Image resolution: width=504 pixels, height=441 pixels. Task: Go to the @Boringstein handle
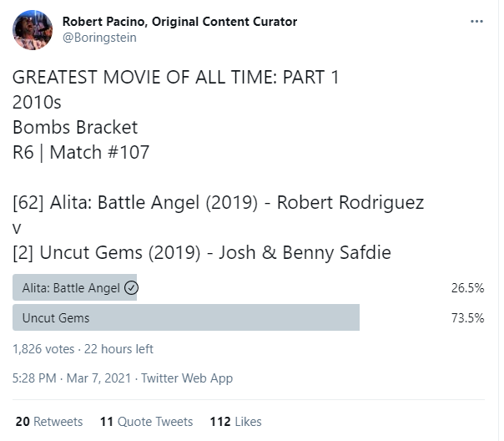coord(99,38)
